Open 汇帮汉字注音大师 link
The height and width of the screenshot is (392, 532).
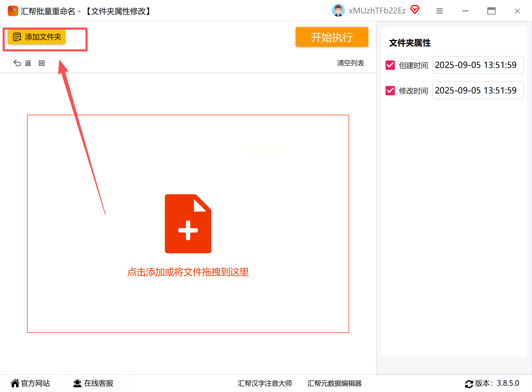tap(265, 383)
